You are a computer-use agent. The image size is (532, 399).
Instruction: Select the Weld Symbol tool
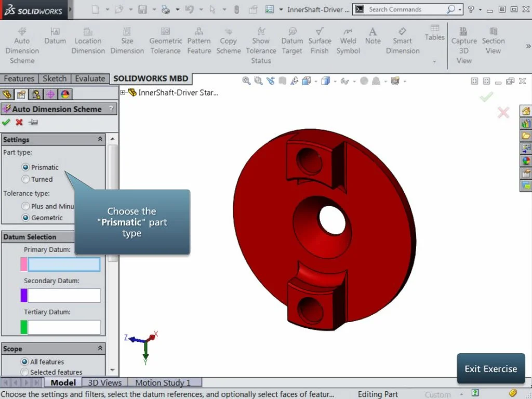(x=348, y=41)
